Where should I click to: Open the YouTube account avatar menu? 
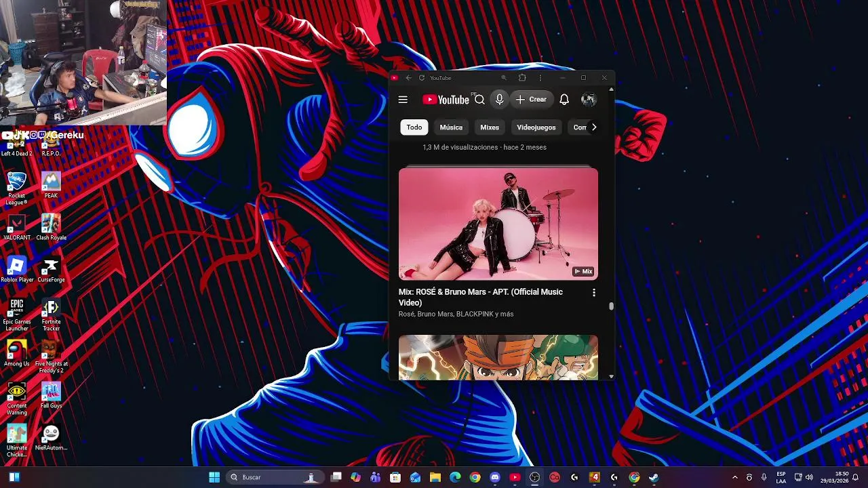(589, 100)
